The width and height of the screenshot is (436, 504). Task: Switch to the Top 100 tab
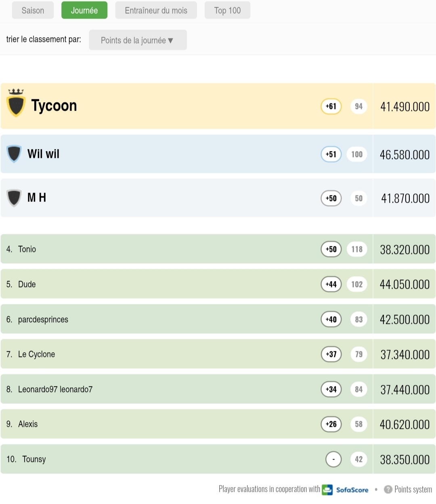(x=227, y=10)
